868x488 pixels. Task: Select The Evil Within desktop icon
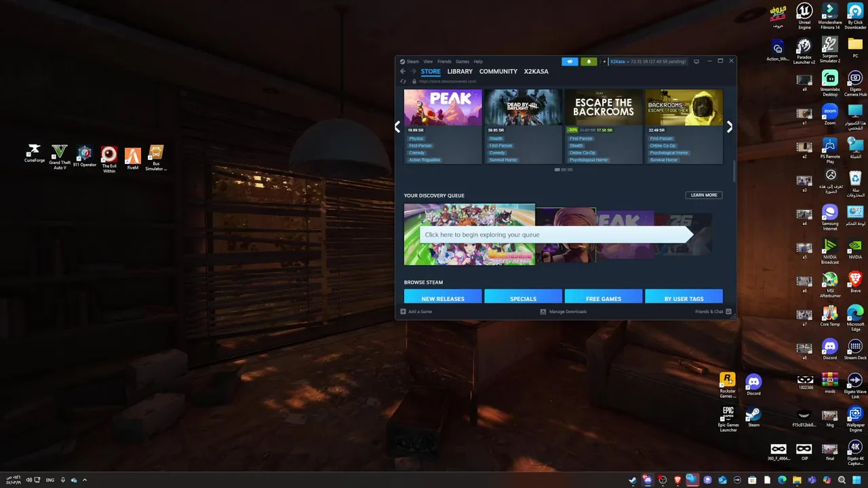[x=109, y=159]
